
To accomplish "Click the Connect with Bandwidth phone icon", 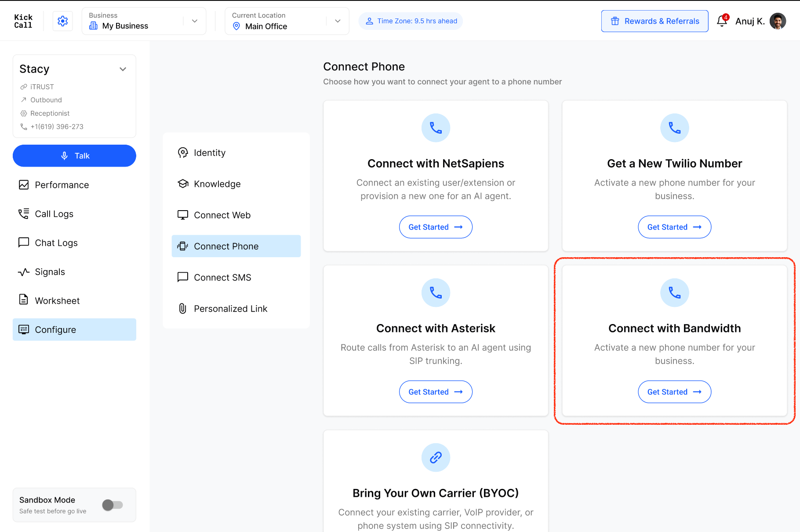I will pos(674,293).
